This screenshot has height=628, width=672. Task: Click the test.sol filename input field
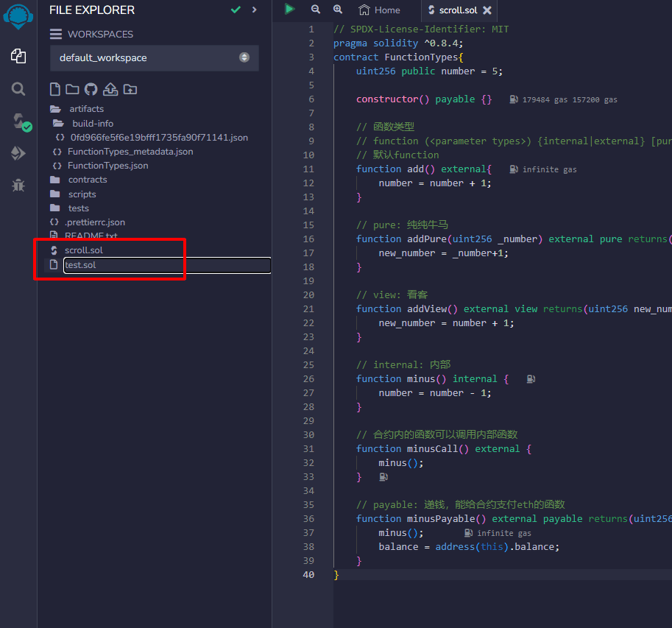(167, 265)
